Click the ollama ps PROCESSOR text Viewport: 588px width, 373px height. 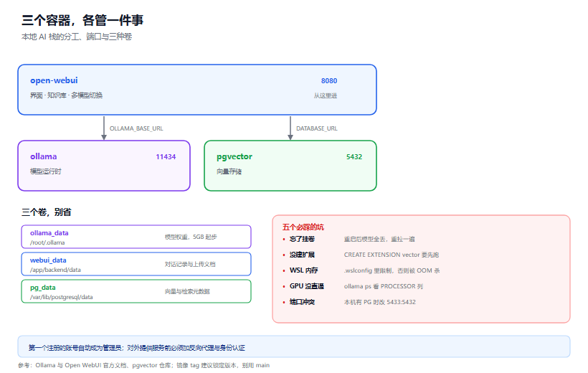point(383,287)
